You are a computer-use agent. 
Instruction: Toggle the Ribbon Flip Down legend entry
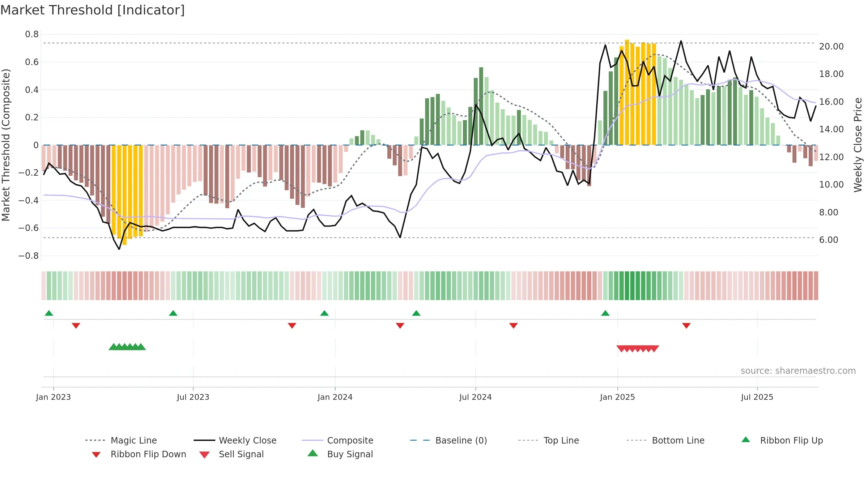click(139, 454)
